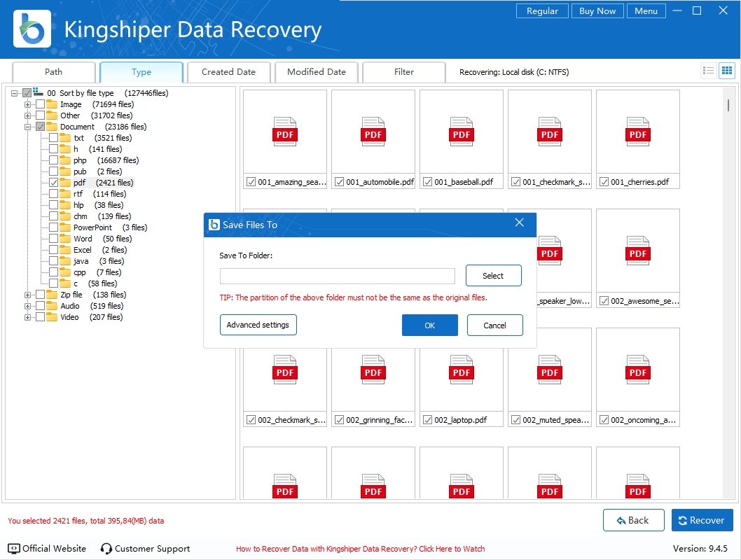The width and height of the screenshot is (741, 560).
Task: Select the 002_oncoming_a PDF icon
Action: point(638,370)
